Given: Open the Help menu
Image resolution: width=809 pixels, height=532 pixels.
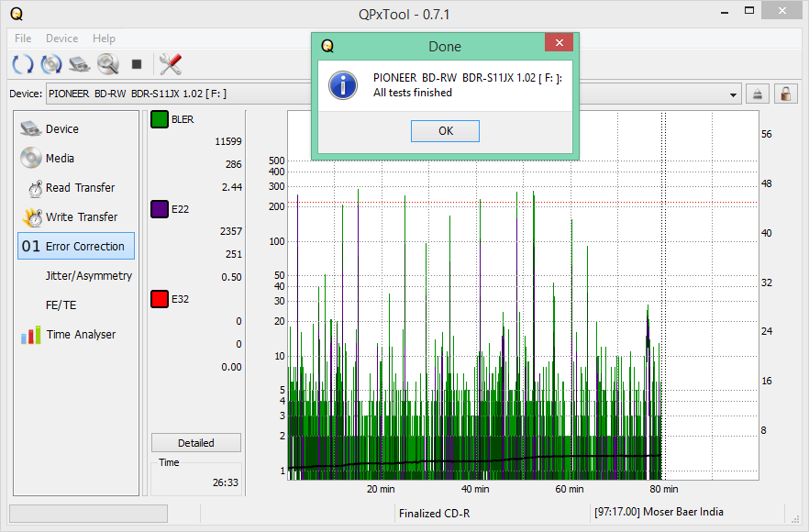Looking at the screenshot, I should tap(104, 39).
